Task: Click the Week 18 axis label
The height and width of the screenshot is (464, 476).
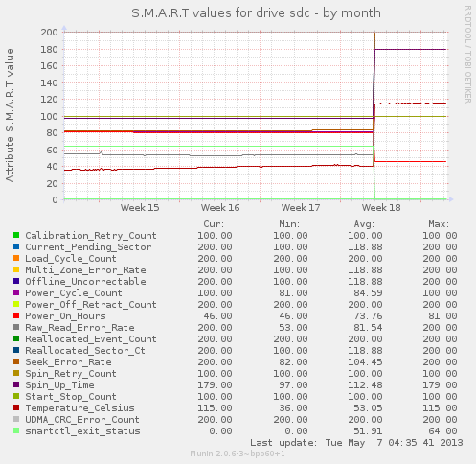Action: tap(381, 208)
